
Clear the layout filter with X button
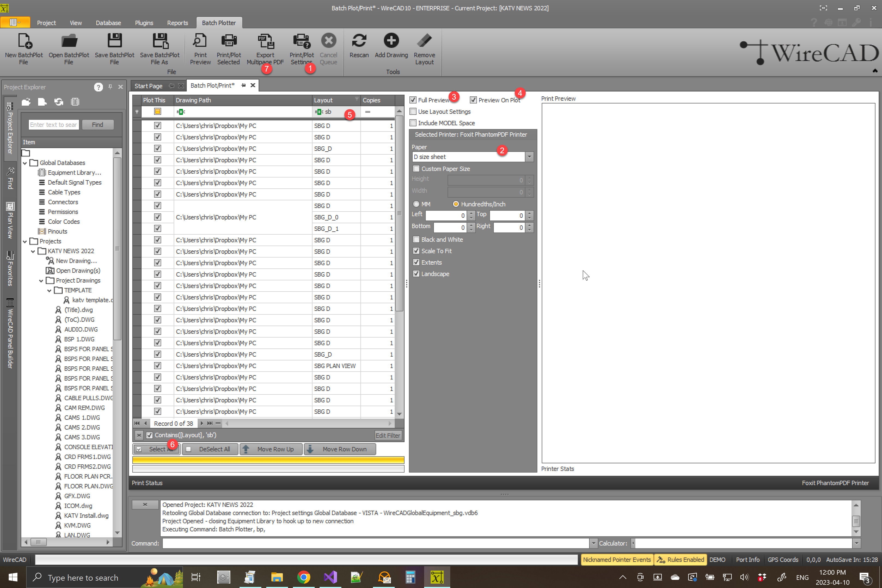tap(139, 435)
